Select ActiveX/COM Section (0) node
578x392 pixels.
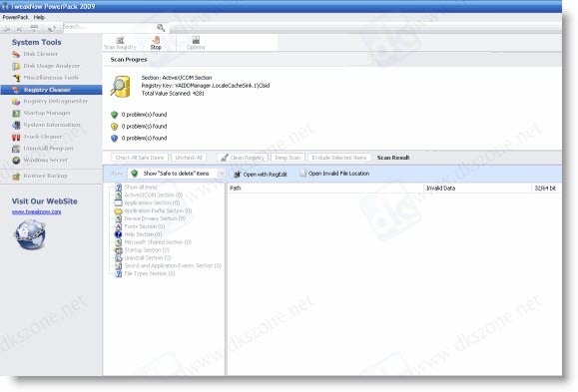click(149, 195)
